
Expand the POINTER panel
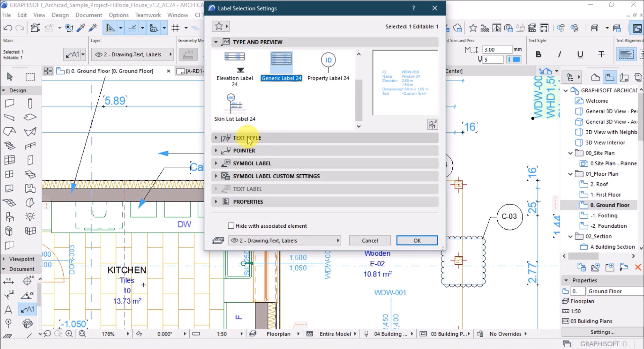pos(216,150)
